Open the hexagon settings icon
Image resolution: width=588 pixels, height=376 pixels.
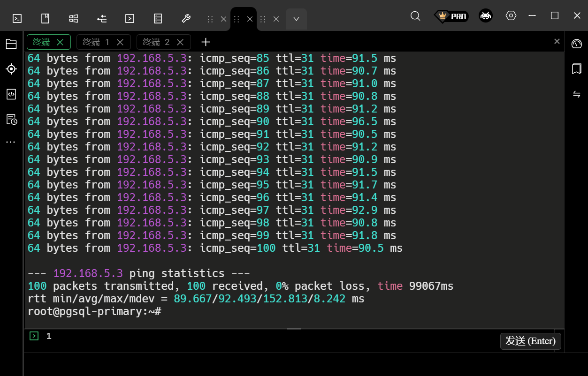pos(511,15)
